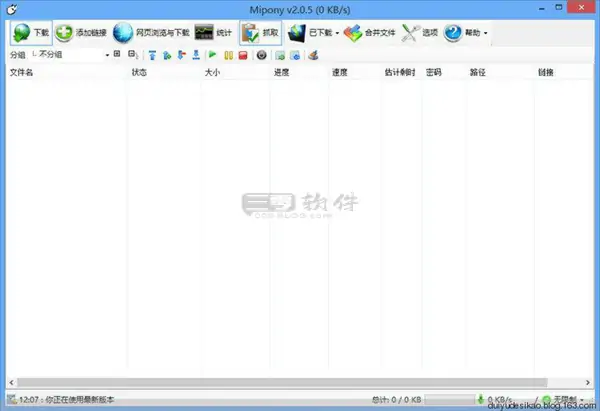
Task: Click the horizontal scrollbar left arrow
Action: (x=11, y=382)
